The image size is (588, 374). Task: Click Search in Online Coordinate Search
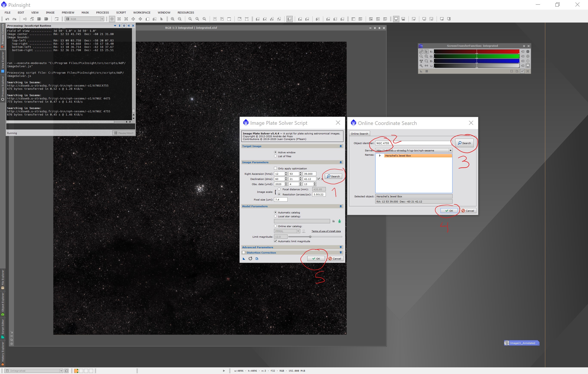pyautogui.click(x=464, y=143)
